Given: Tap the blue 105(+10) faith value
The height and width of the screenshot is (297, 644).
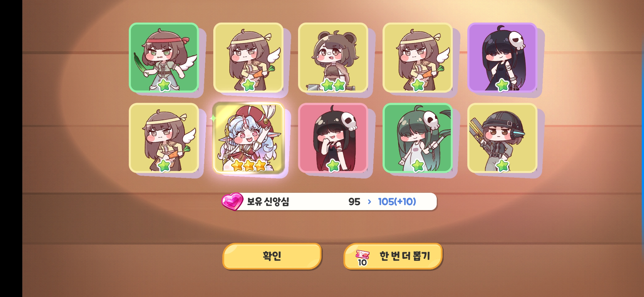Looking at the screenshot, I should click(397, 202).
